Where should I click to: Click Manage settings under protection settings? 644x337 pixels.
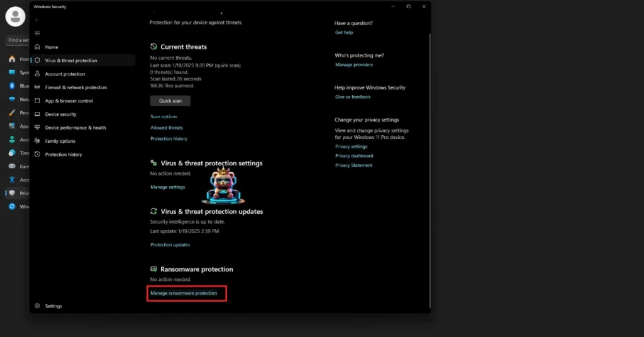point(167,187)
